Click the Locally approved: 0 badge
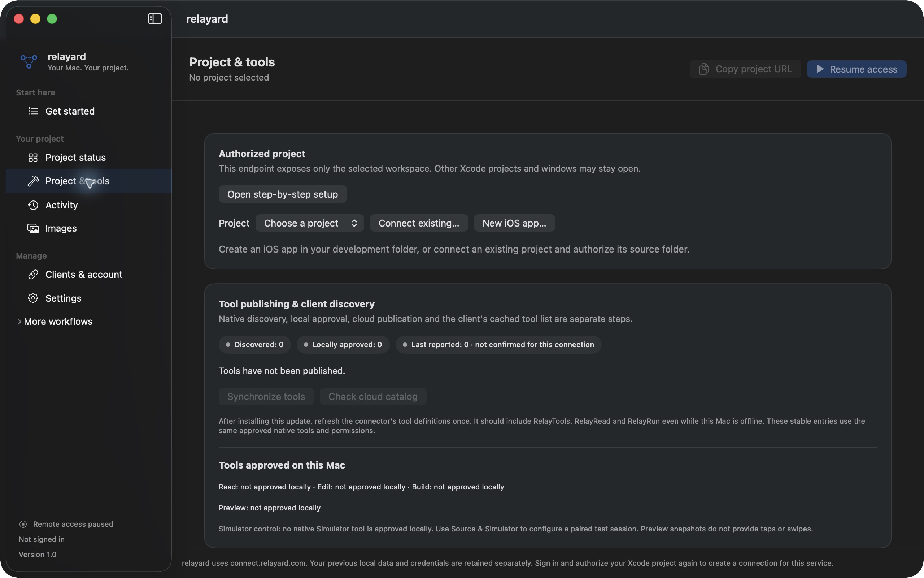The width and height of the screenshot is (924, 578). click(343, 344)
